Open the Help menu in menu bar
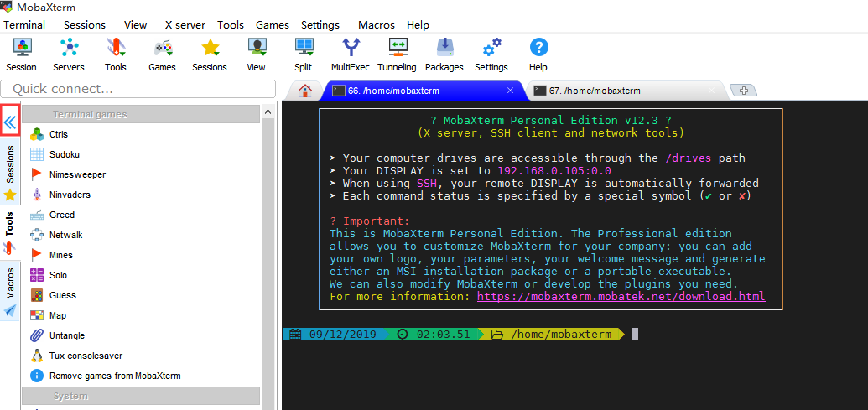Screen dimensions: 868x410 click(418, 25)
